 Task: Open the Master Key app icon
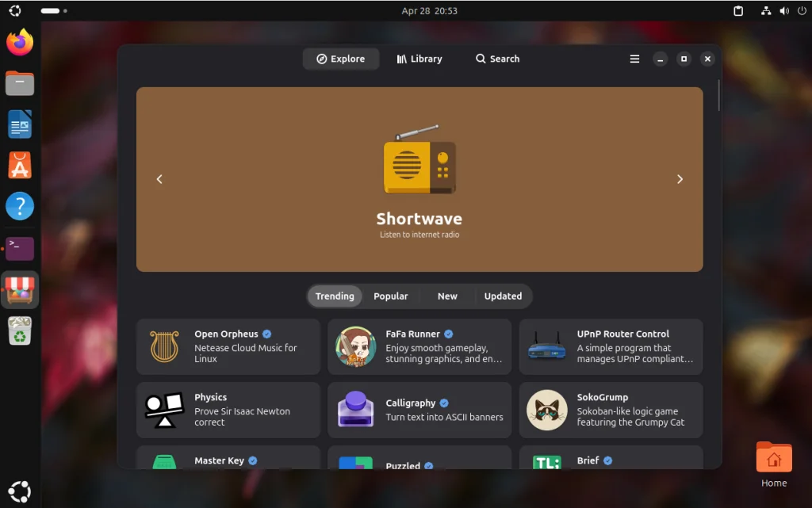164,461
